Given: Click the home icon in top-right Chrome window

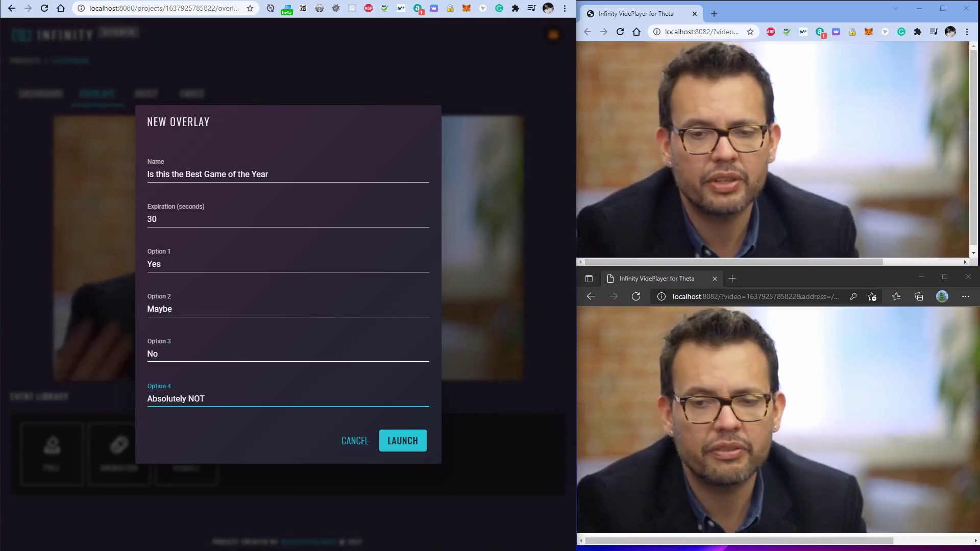Looking at the screenshot, I should click(636, 32).
